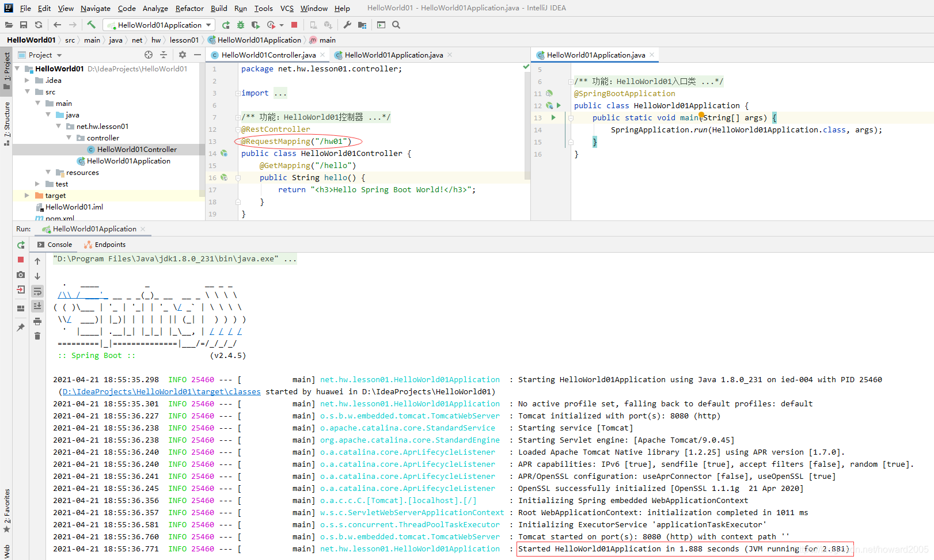Expand the .idea folder
This screenshot has height=560, width=934.
coord(27,80)
